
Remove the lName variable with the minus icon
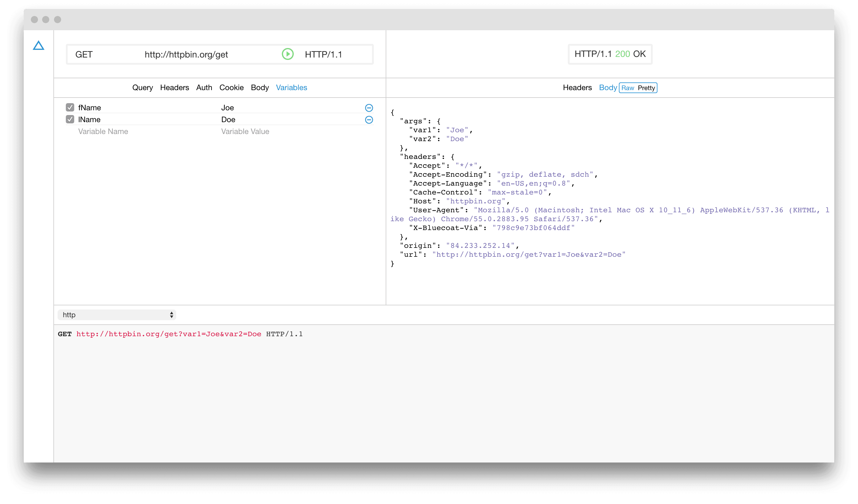pos(369,120)
